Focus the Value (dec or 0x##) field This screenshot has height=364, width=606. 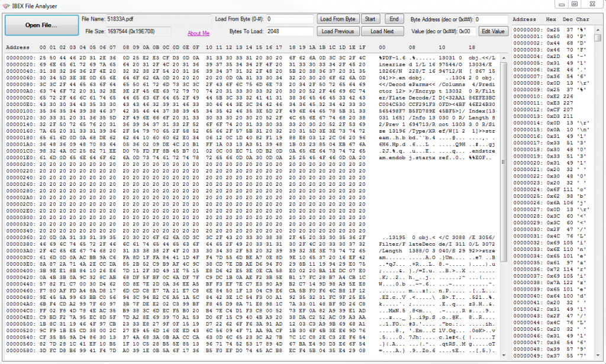(x=467, y=31)
